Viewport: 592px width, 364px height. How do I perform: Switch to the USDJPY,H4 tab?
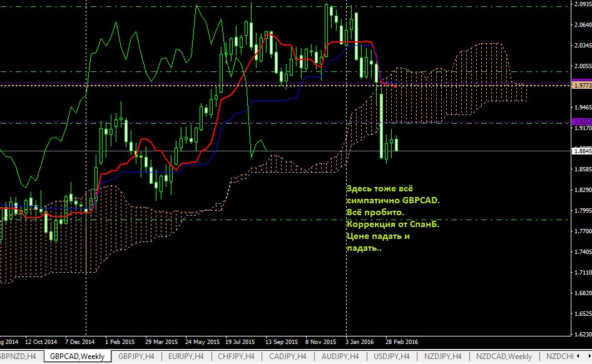coord(392,356)
